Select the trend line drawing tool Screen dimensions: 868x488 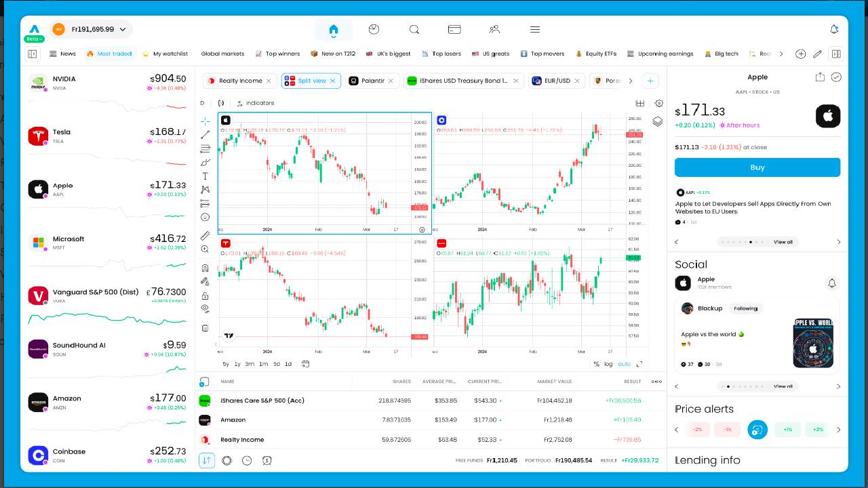pyautogui.click(x=205, y=135)
